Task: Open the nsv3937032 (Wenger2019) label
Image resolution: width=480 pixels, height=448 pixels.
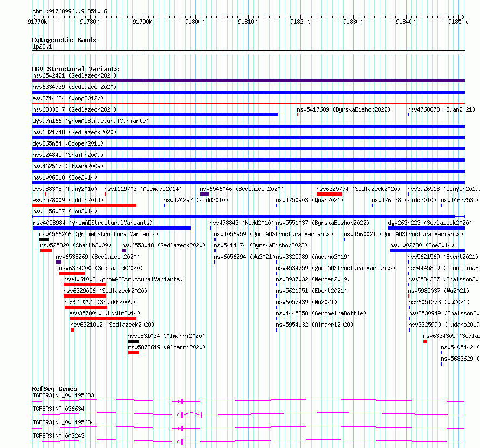Action: (x=313, y=279)
